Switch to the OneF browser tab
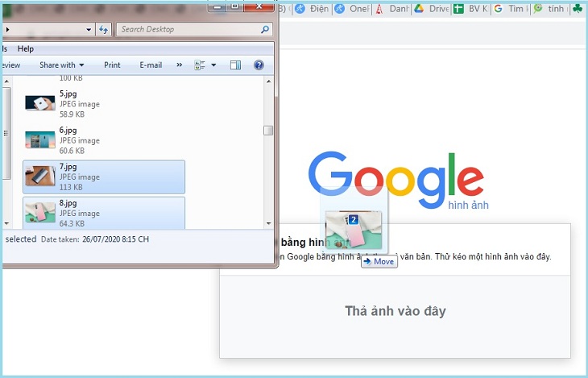The image size is (588, 378). [x=353, y=9]
